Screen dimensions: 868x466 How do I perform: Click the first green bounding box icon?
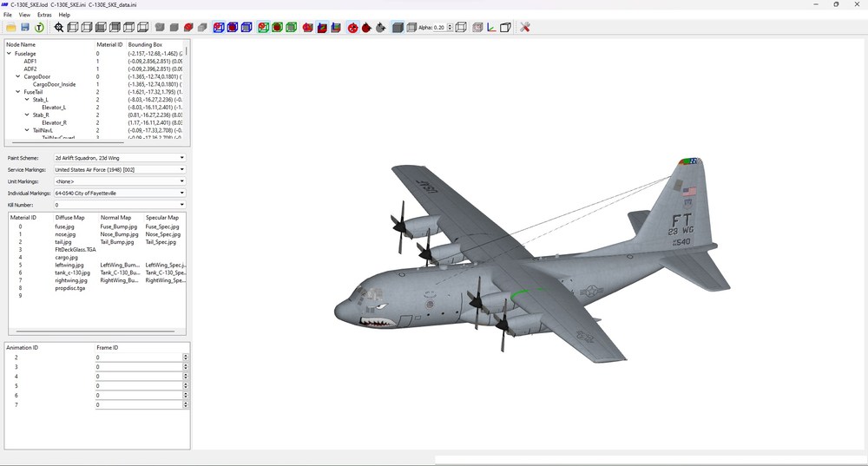(263, 27)
